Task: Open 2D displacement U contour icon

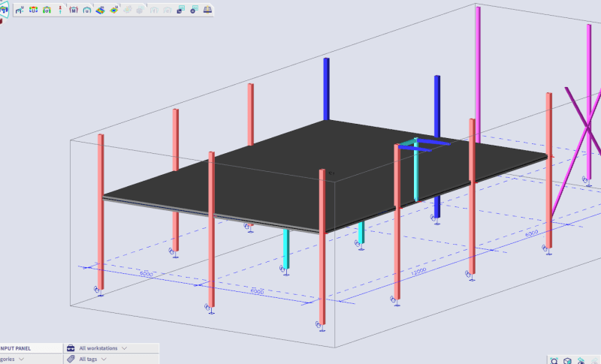Action: [114, 10]
